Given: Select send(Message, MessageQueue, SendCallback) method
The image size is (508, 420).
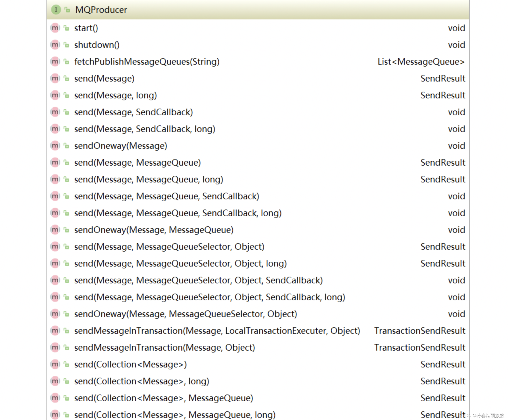Looking at the screenshot, I should [x=167, y=196].
